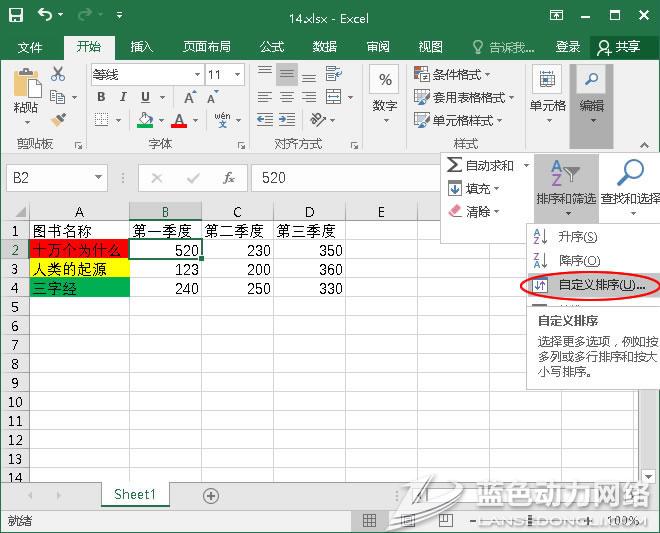Click the 告诉我 tell me box
This screenshot has height=533, width=660.
tap(503, 47)
